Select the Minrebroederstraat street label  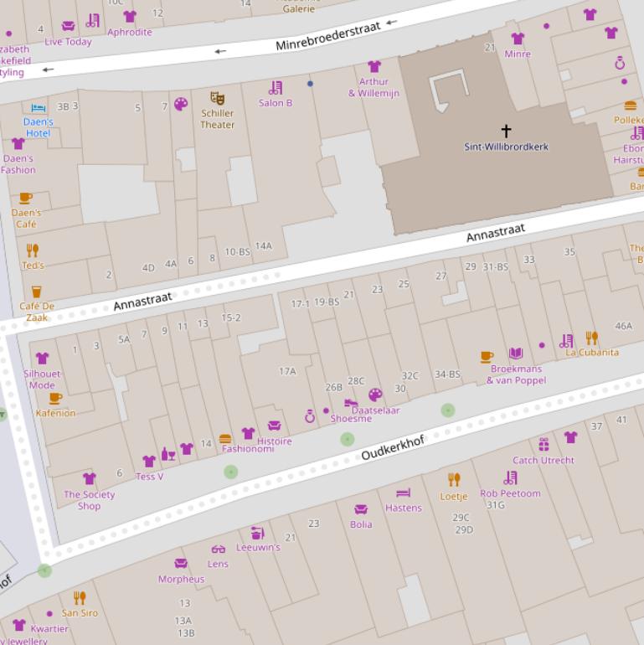(x=328, y=37)
